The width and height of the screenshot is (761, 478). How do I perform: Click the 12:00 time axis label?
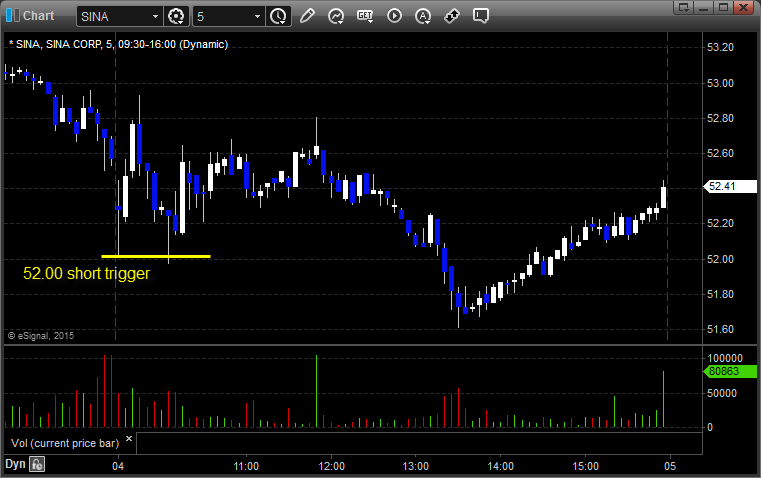[331, 466]
